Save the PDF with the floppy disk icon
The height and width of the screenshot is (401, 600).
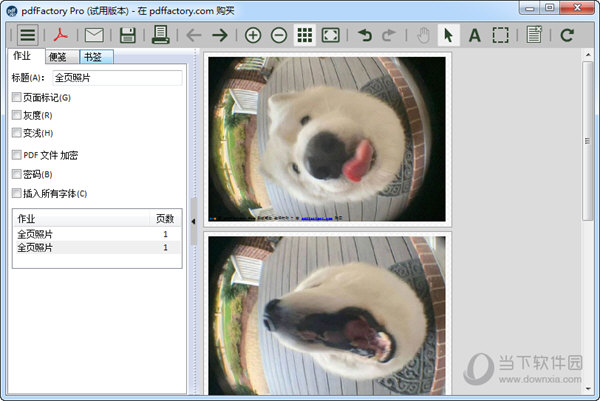[x=127, y=35]
